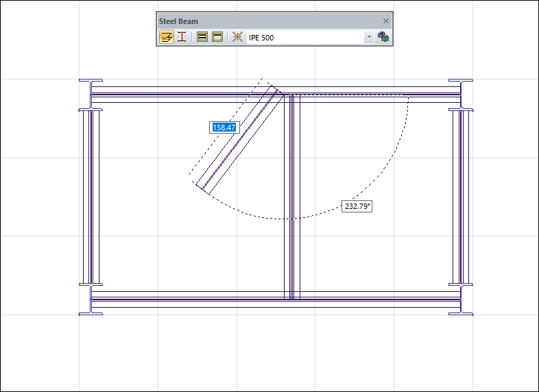Click the IPE 500 profile text box
539x392 pixels.
tap(304, 37)
